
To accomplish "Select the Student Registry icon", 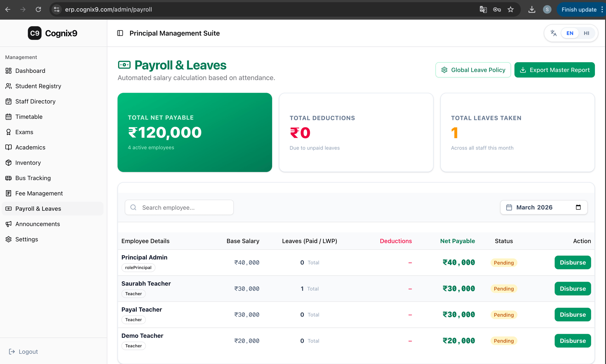I will click(x=9, y=86).
